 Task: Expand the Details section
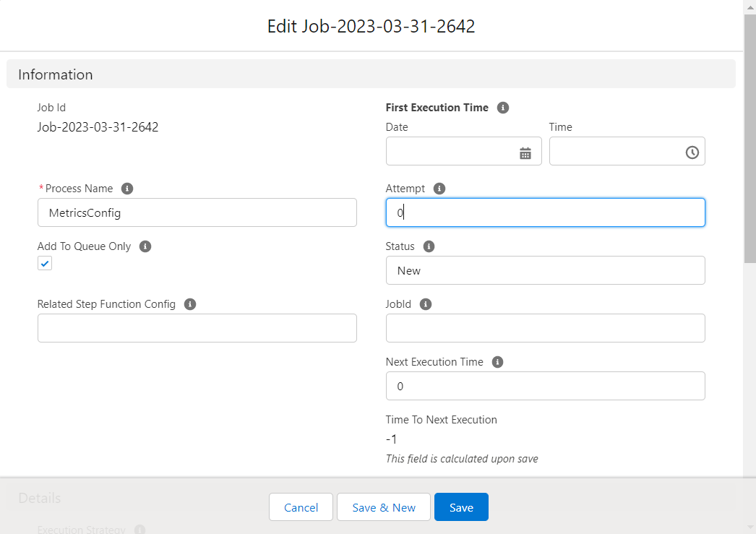39,498
